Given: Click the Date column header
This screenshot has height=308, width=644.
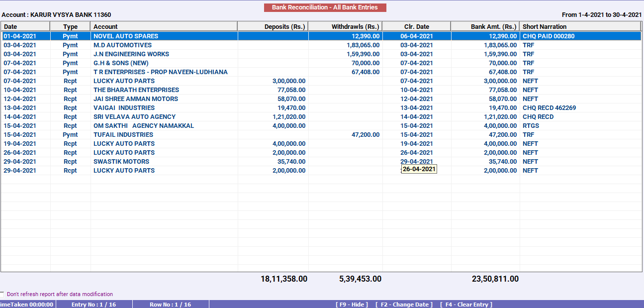Looking at the screenshot, I should (x=24, y=26).
